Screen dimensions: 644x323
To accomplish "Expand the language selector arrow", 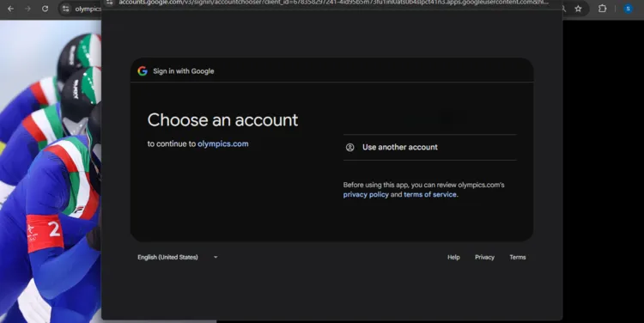I will tap(216, 257).
